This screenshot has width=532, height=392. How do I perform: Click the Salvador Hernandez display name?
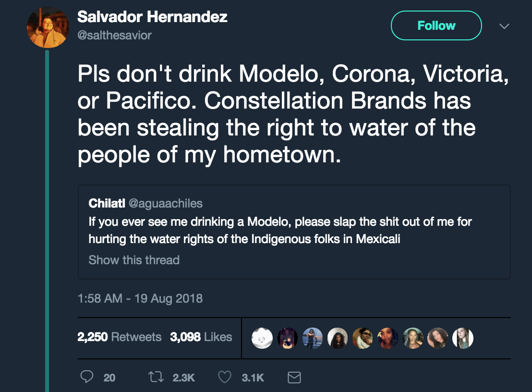click(x=152, y=17)
